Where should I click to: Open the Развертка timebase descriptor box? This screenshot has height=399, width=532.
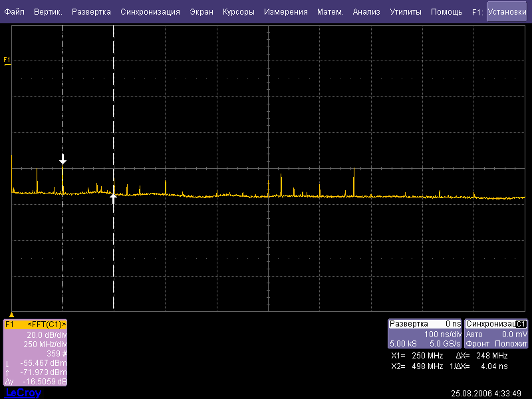click(x=425, y=334)
